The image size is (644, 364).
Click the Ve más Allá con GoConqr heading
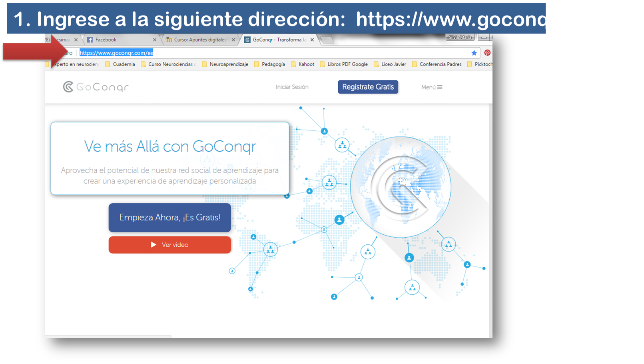[x=170, y=146]
